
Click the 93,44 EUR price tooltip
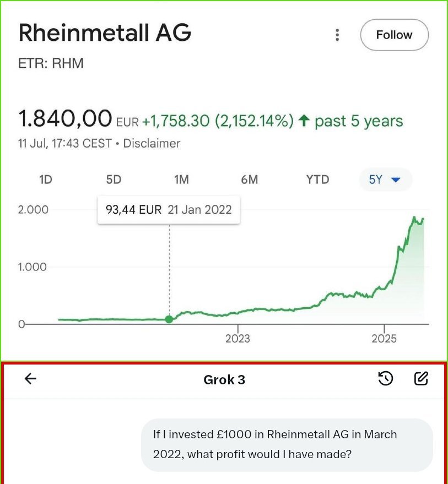coord(169,210)
